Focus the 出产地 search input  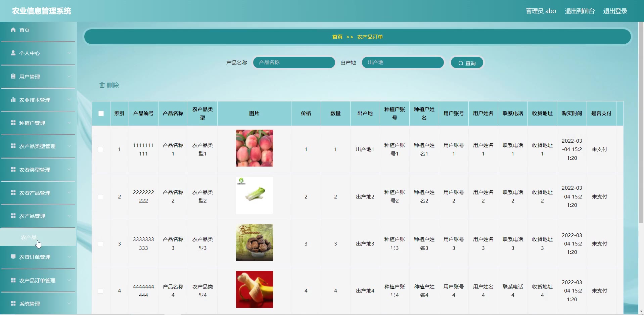coord(403,62)
